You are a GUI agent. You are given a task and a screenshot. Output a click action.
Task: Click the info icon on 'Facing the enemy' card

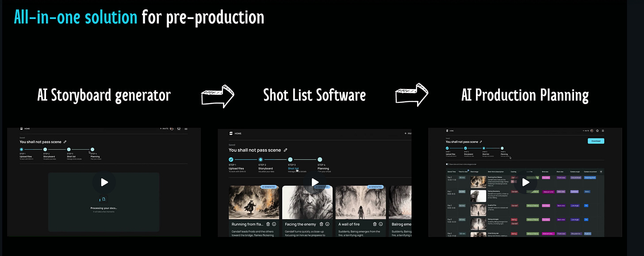pyautogui.click(x=327, y=224)
